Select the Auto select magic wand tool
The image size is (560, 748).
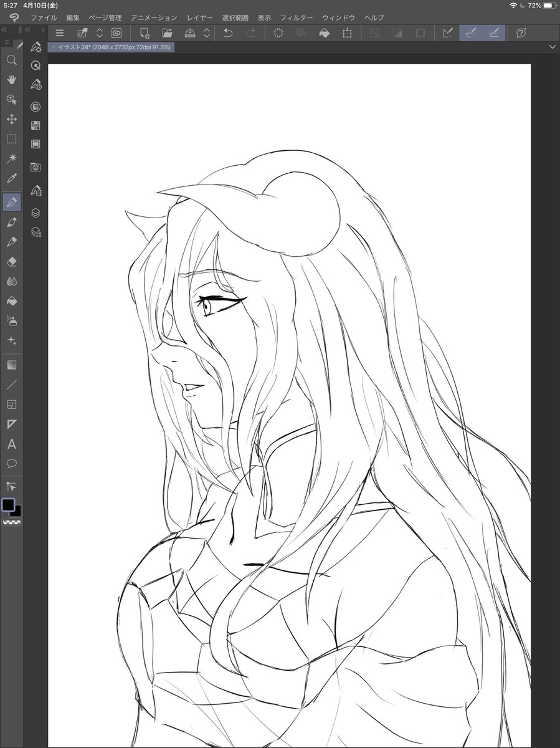click(11, 159)
